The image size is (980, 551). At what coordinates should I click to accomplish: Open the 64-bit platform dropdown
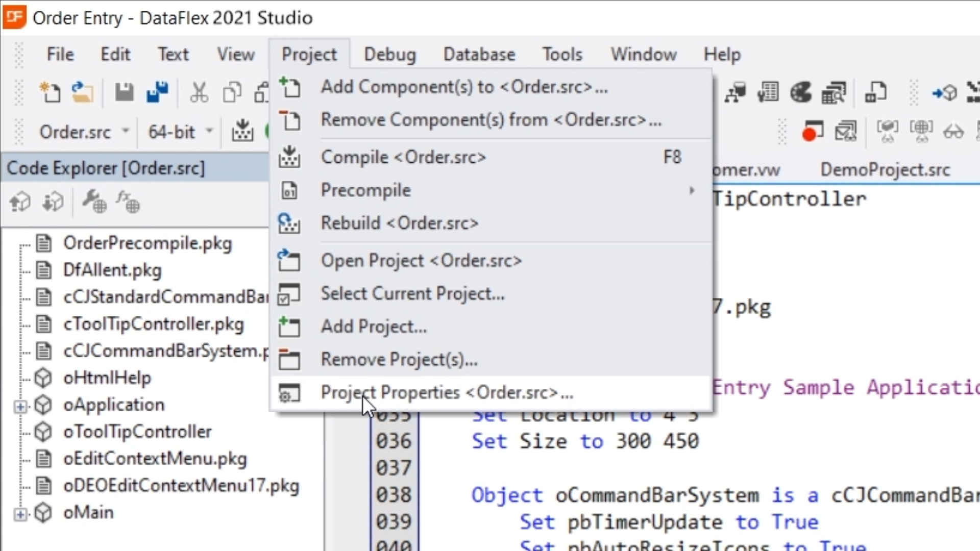click(x=209, y=132)
